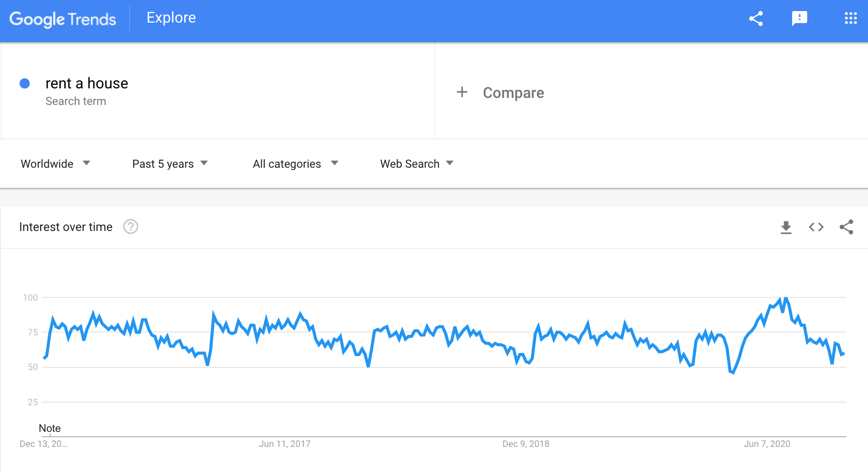Screen dimensions: 868x471
Task: Click the blue dot beside rent a house
Action: point(25,83)
